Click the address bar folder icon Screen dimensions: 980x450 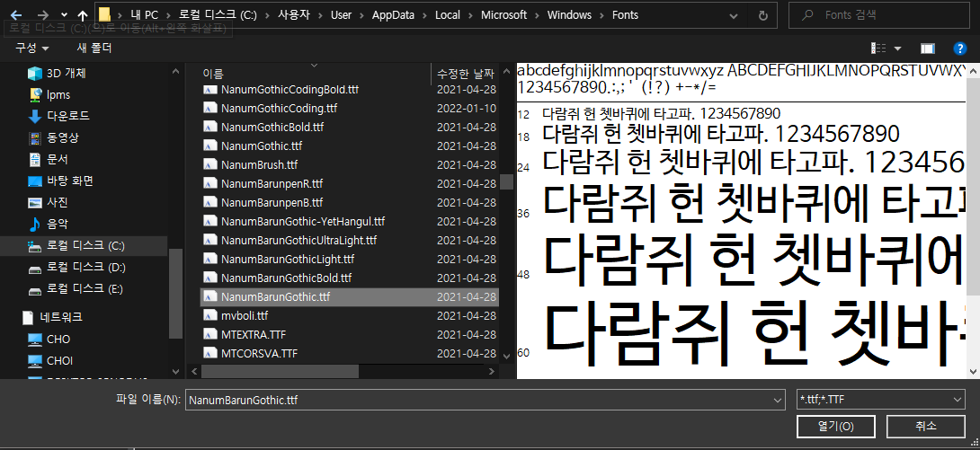click(105, 15)
